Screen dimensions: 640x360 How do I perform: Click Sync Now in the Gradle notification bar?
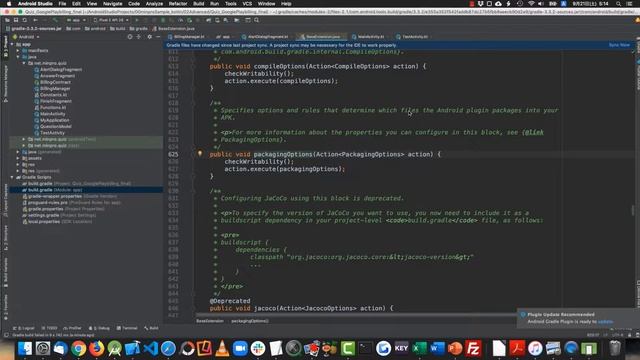619,45
